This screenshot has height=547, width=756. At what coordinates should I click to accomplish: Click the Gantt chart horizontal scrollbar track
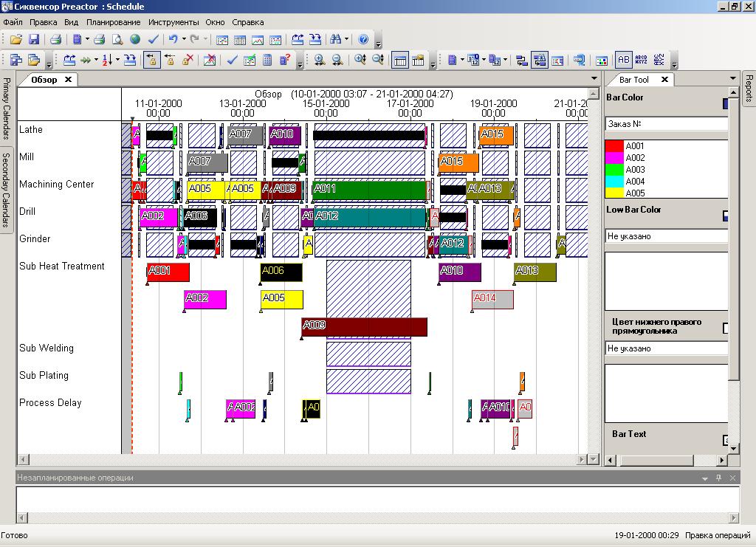303,460
